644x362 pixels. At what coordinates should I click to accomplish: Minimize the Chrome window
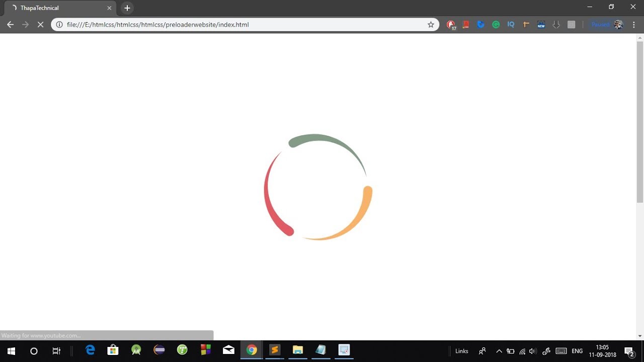[x=590, y=7]
